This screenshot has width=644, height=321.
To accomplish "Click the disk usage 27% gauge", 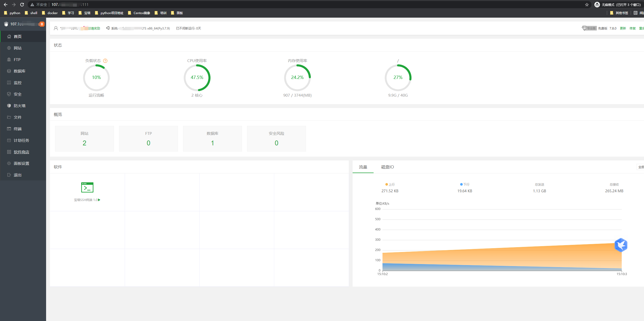I will click(398, 77).
